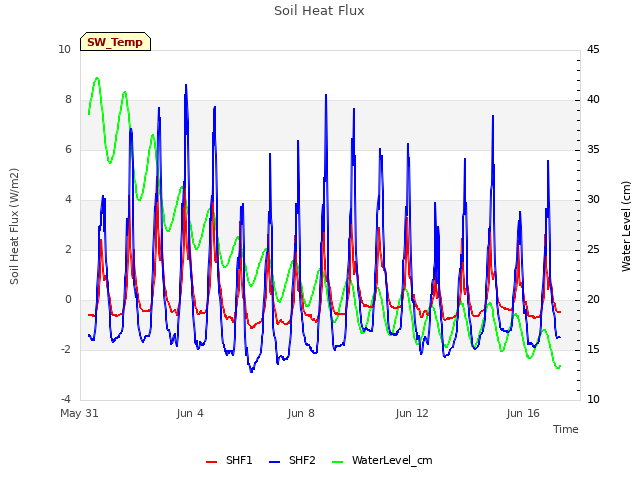640x480 pixels.
Task: Click the right axis value 45
Action: [593, 49]
